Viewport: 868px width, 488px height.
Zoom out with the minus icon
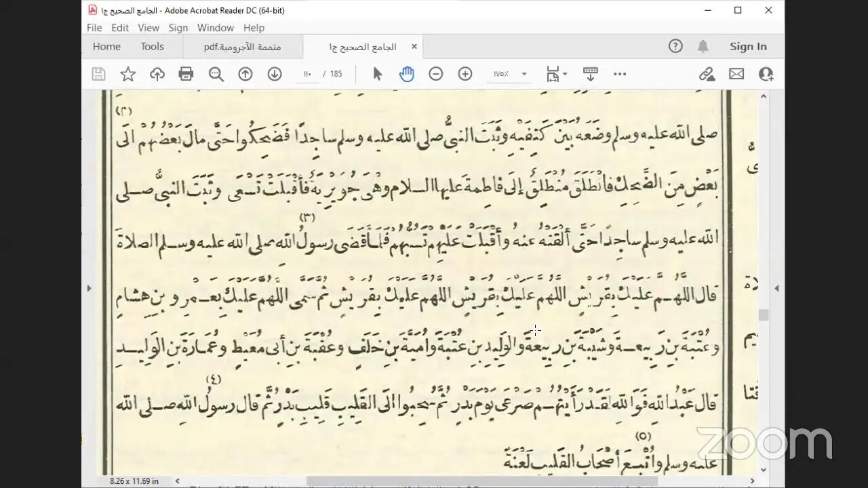[436, 74]
